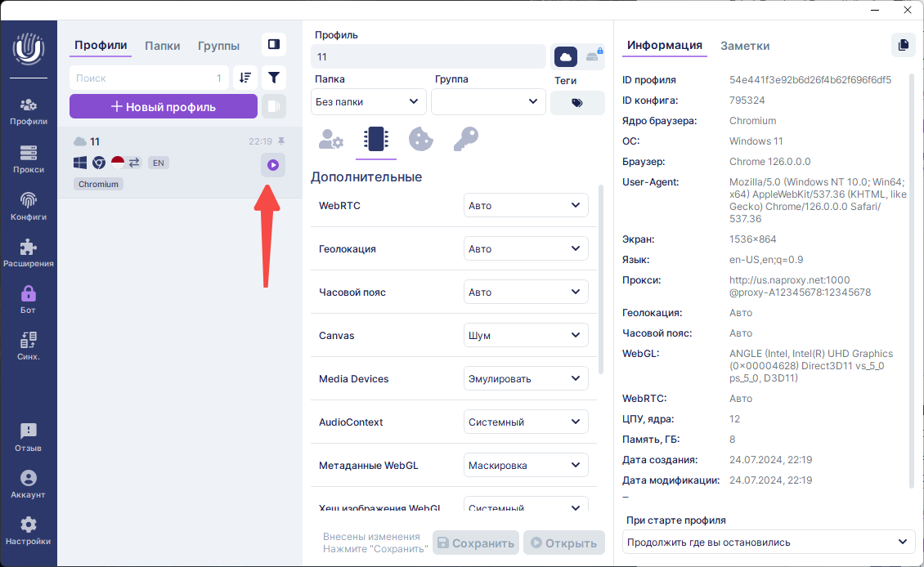Viewport: 924px width, 567px height.
Task: Open the Canvas dropdown set to Шум
Action: pyautogui.click(x=526, y=335)
